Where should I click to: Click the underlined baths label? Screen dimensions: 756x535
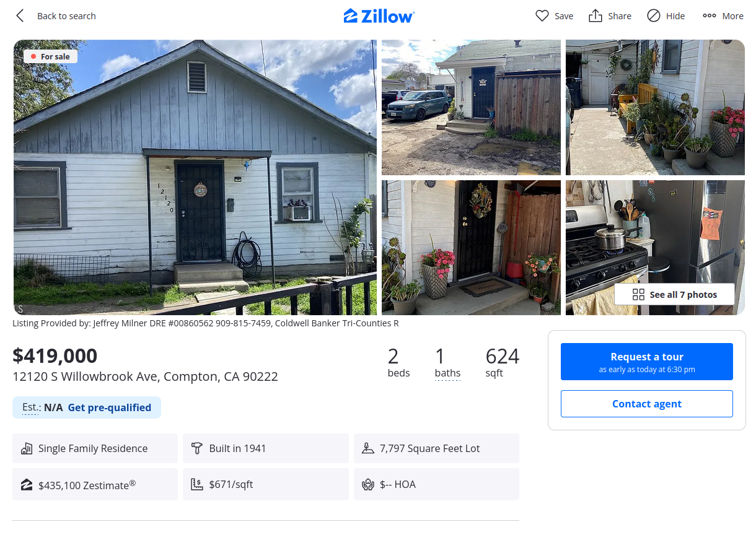(447, 373)
